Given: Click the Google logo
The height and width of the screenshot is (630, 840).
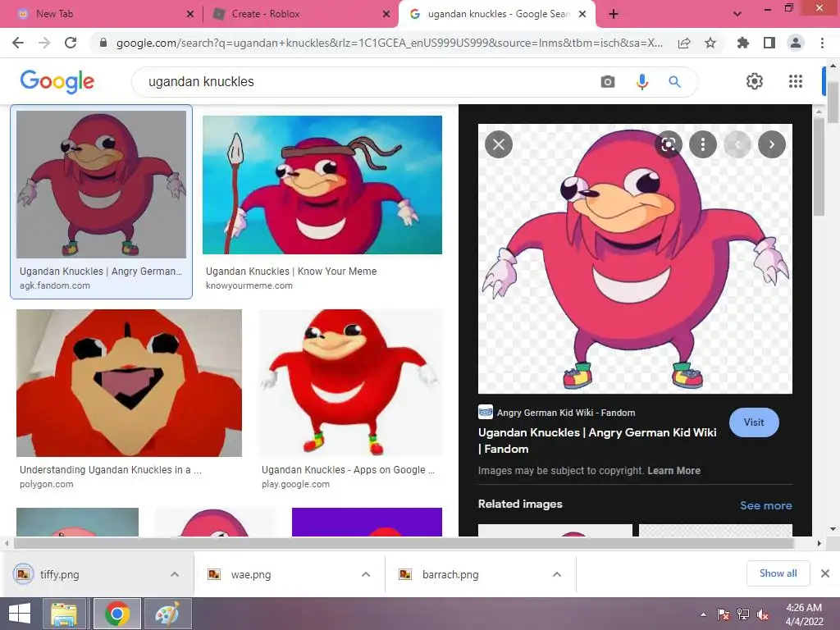Looking at the screenshot, I should 57,81.
